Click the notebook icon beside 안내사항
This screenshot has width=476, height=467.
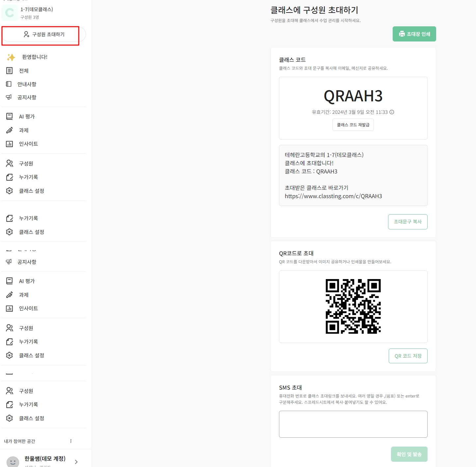pyautogui.click(x=9, y=84)
